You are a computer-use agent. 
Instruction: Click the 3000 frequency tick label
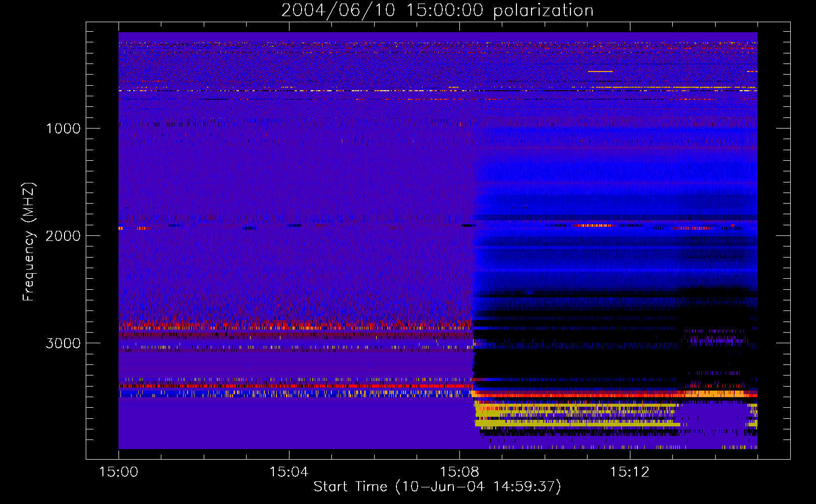point(63,343)
